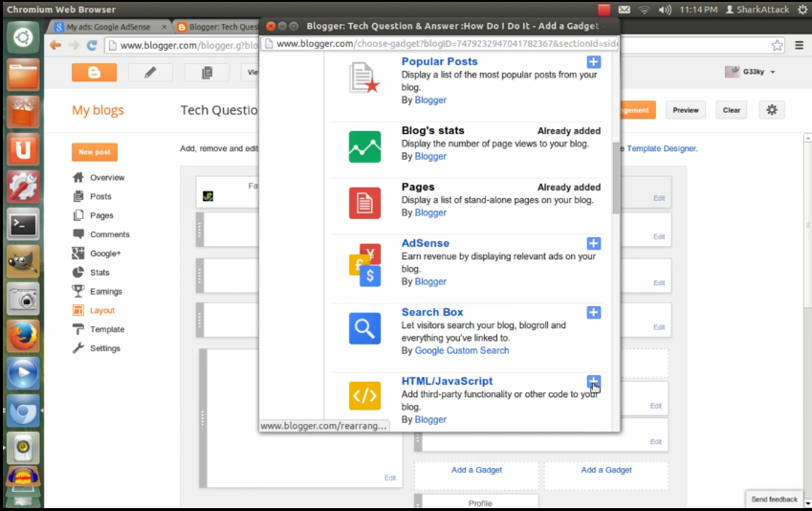812x511 pixels.
Task: Open the Template Designer link
Action: [x=661, y=148]
